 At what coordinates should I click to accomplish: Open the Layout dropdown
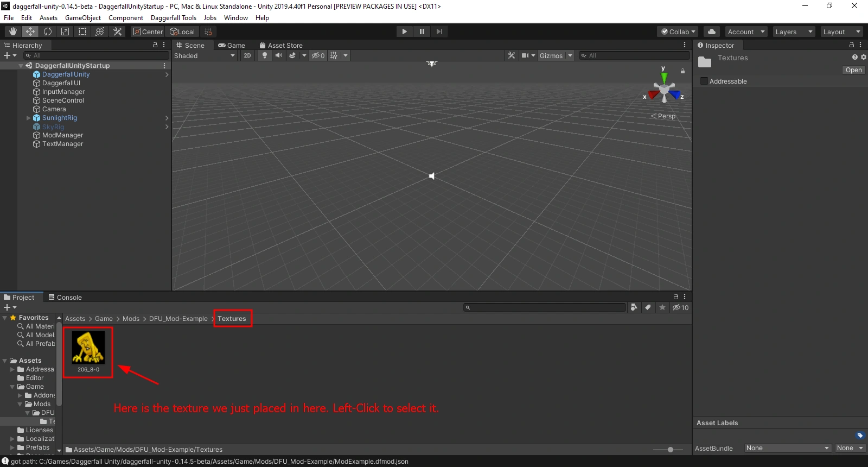[842, 31]
